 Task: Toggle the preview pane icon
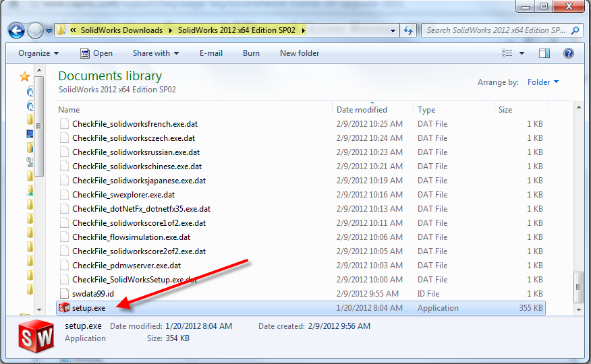544,53
